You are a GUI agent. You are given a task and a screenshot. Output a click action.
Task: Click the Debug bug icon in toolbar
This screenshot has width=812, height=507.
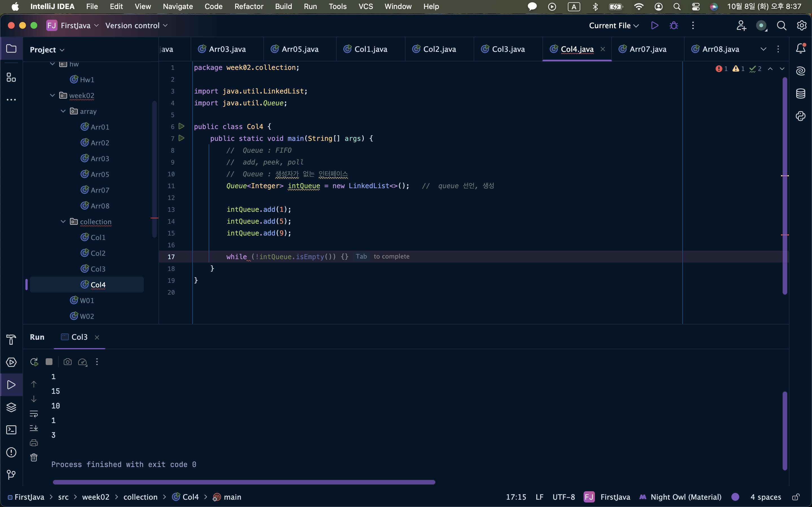[x=673, y=25]
